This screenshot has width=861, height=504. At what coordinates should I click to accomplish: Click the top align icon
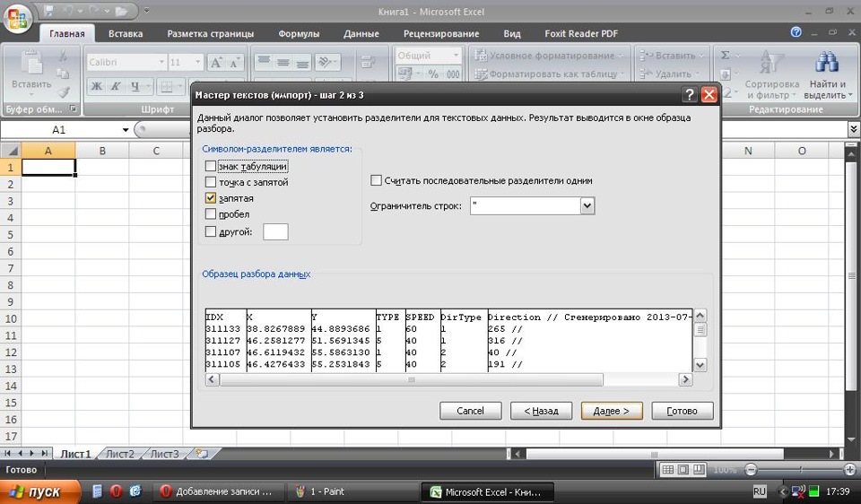[x=264, y=62]
